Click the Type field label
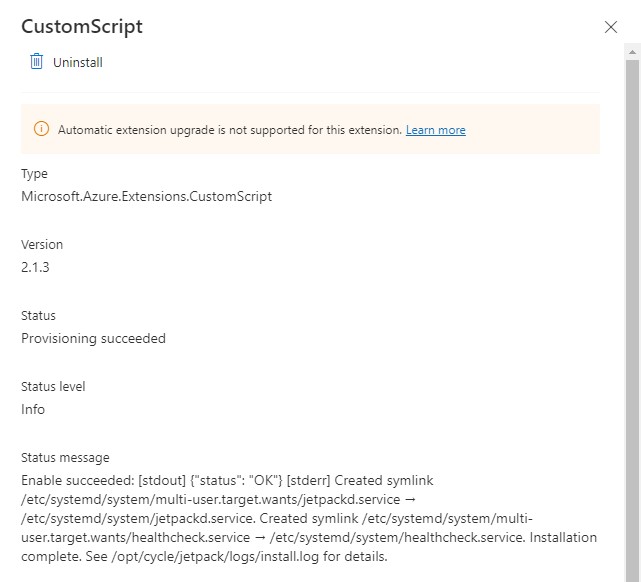 click(35, 174)
